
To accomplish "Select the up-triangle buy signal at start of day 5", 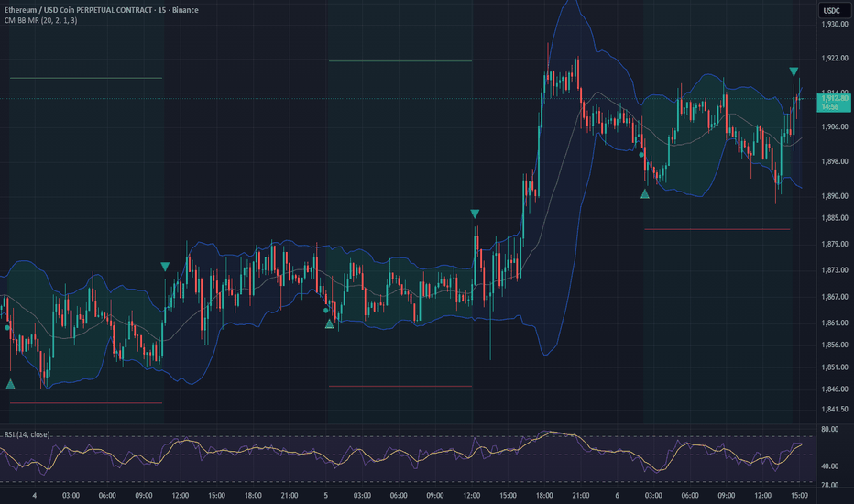I will 329,324.
